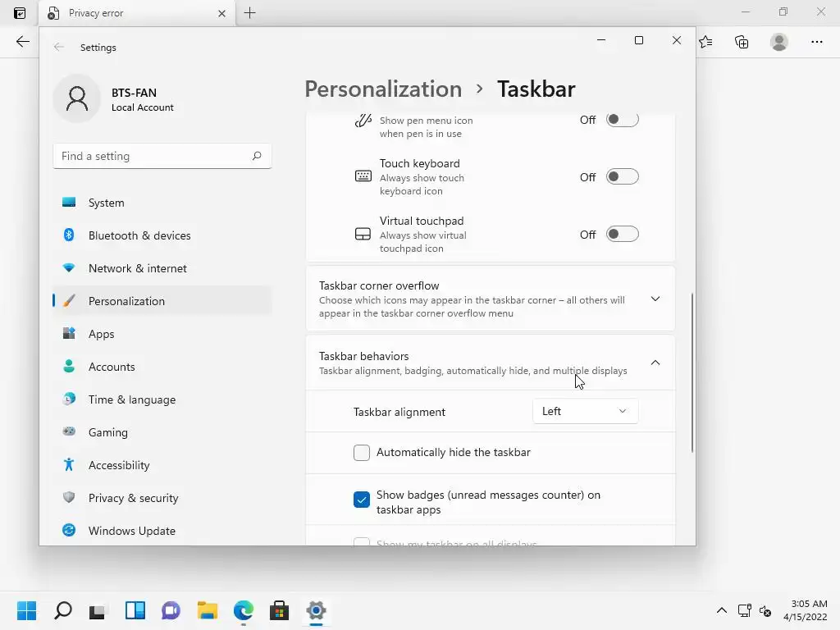Open the clock and date flyout
Image resolution: width=840 pixels, height=630 pixels.
point(806,610)
